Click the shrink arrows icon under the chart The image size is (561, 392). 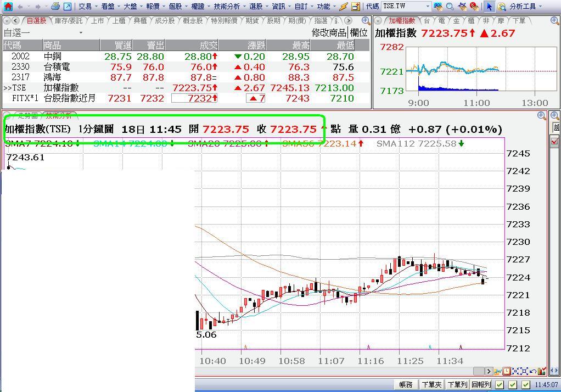click(515, 371)
